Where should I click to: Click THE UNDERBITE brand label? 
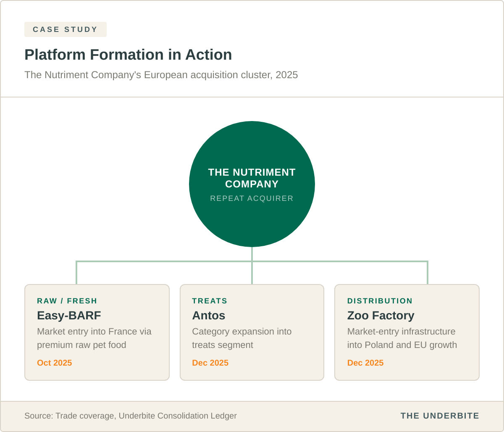440,416
